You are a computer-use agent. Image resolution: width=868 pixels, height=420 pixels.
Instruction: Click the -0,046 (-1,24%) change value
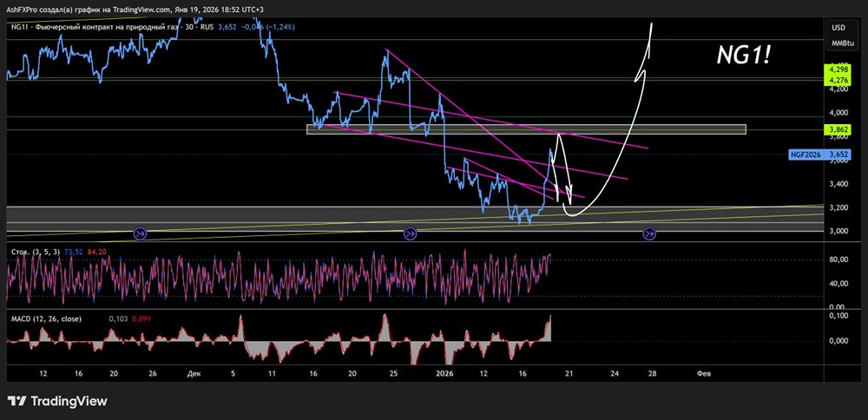[270, 27]
